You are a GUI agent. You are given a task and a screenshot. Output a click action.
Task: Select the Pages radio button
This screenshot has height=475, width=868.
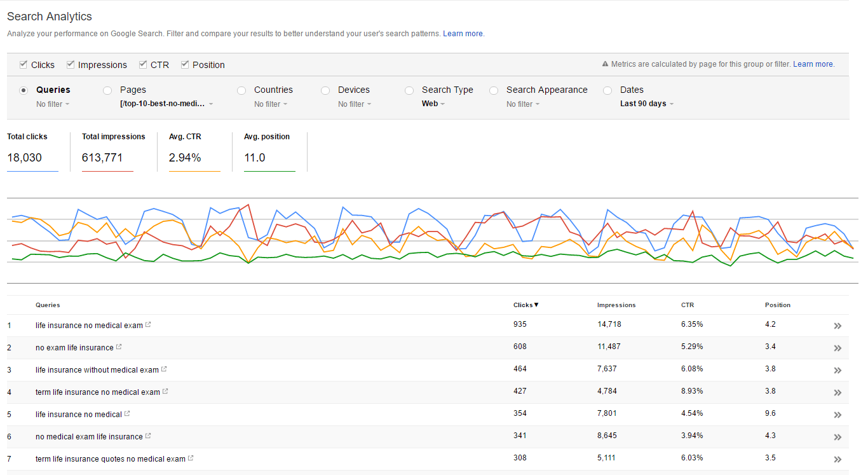pos(107,90)
